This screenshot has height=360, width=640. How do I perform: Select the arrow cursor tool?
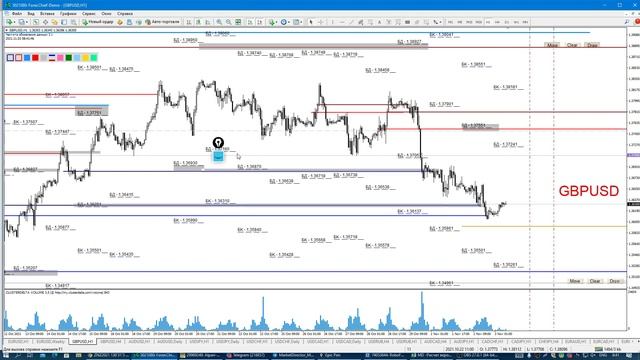(311, 22)
